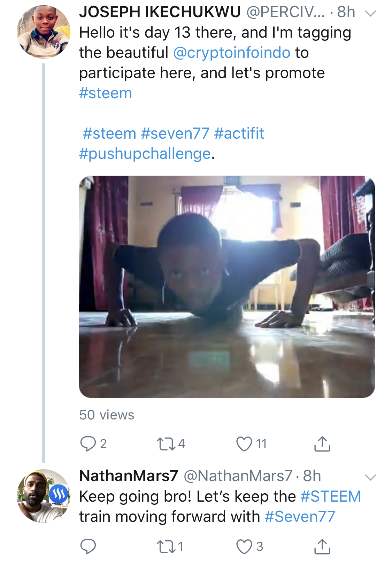Open Joseph Ikechukwu's profile picture
The image size is (392, 564).
click(44, 32)
